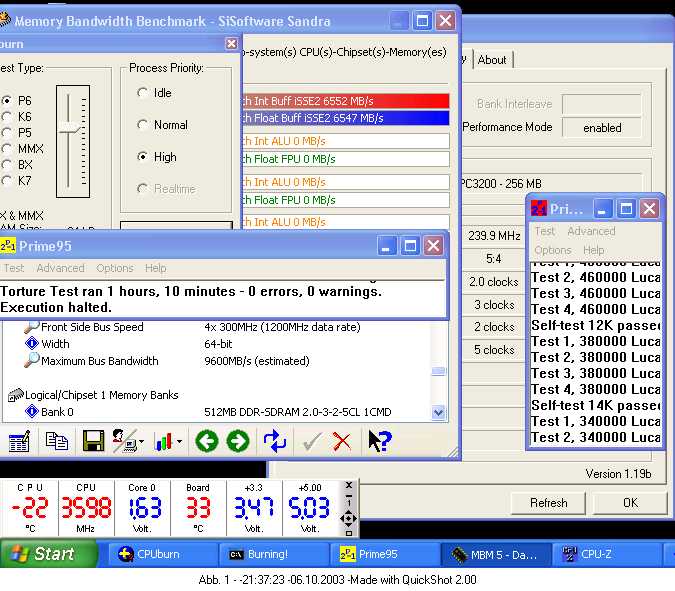
Task: Select the BX test type radio button
Action: (x=7, y=165)
